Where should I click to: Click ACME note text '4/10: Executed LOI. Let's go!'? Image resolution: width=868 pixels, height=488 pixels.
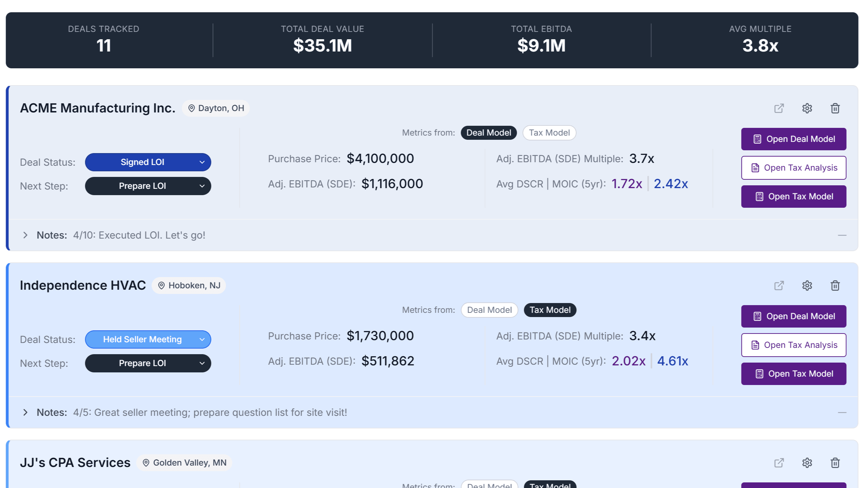click(x=139, y=235)
